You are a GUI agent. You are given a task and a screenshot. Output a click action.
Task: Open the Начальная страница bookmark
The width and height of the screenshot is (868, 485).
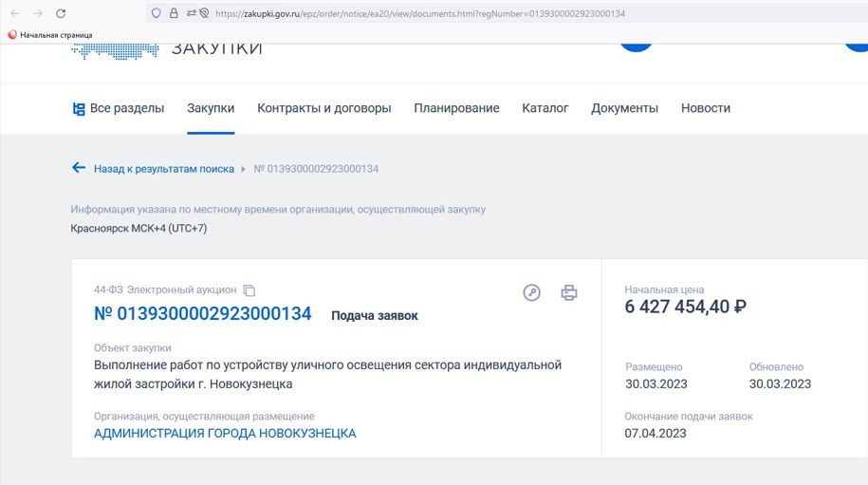(x=50, y=35)
